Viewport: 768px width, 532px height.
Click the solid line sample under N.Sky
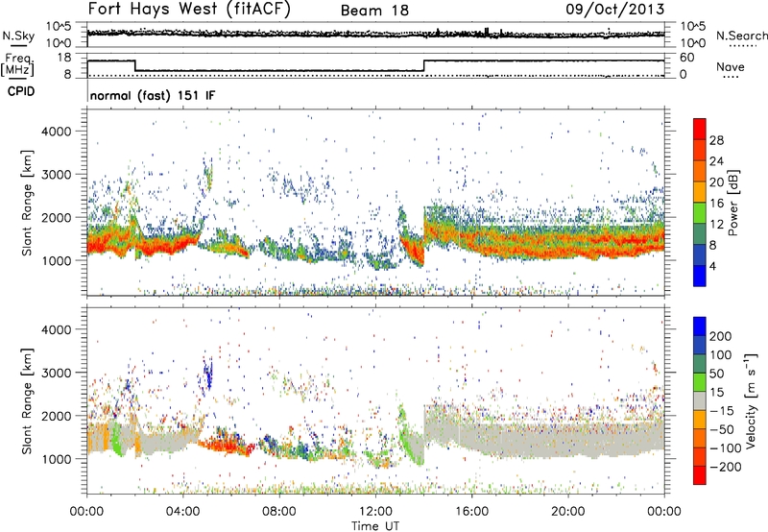point(18,45)
